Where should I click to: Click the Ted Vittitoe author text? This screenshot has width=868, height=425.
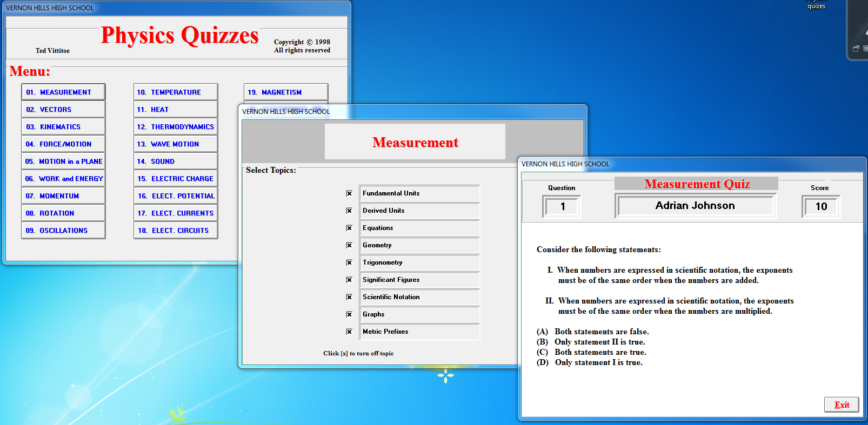tap(52, 51)
